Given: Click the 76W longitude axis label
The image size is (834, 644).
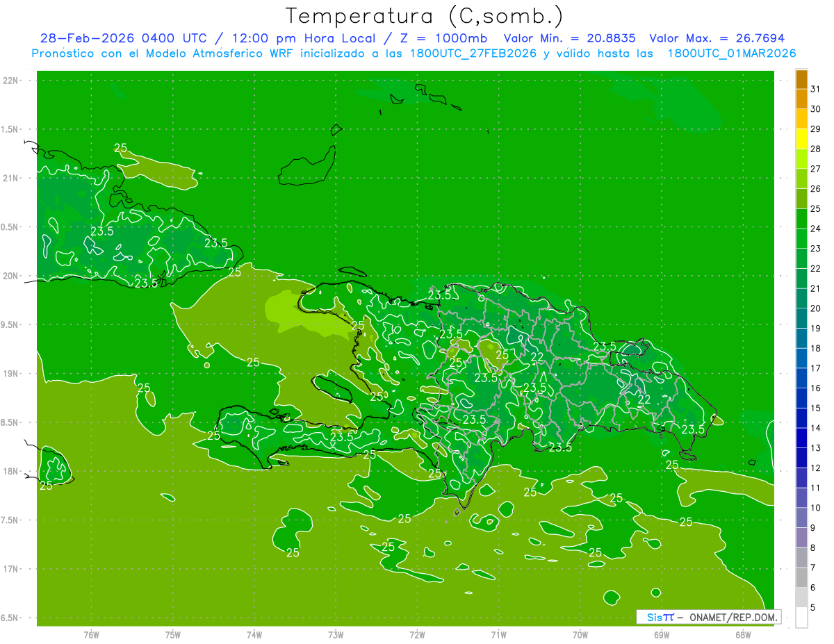Looking at the screenshot, I should [91, 635].
